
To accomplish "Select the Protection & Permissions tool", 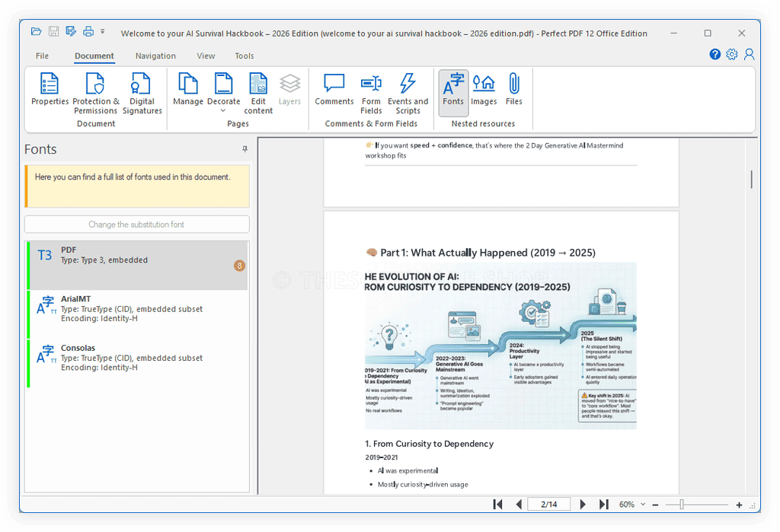I will pyautogui.click(x=96, y=91).
